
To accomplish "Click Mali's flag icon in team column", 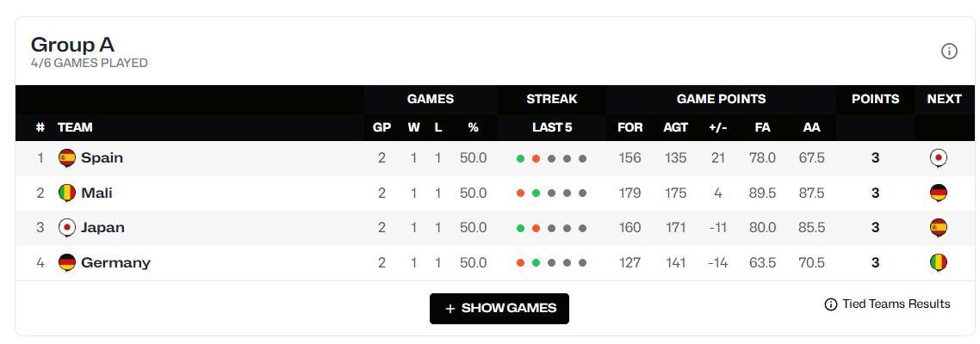I will tap(67, 193).
